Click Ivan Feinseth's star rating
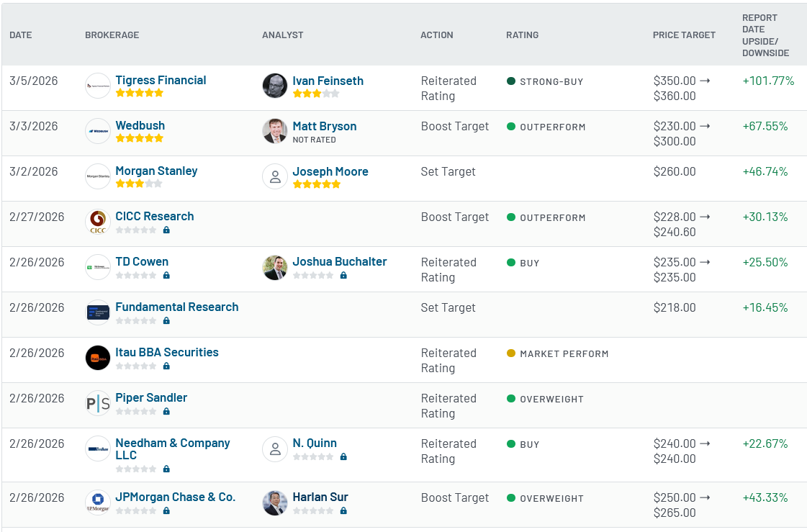 click(317, 94)
